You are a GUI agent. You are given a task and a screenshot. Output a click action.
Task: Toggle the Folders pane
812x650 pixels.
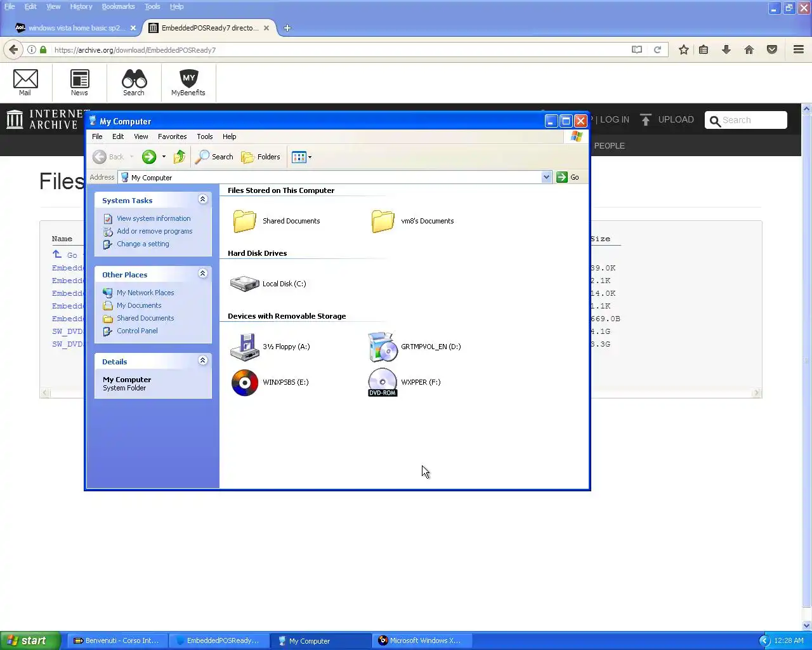261,157
